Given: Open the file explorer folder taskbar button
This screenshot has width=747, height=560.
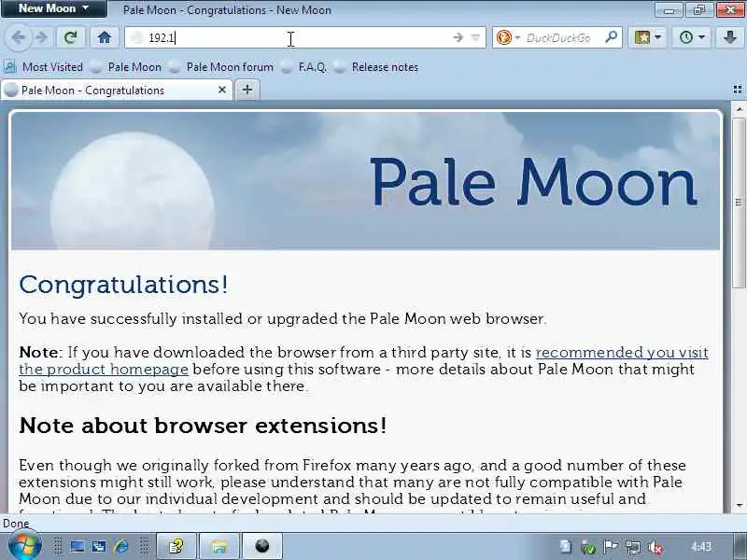Looking at the screenshot, I should (x=218, y=546).
